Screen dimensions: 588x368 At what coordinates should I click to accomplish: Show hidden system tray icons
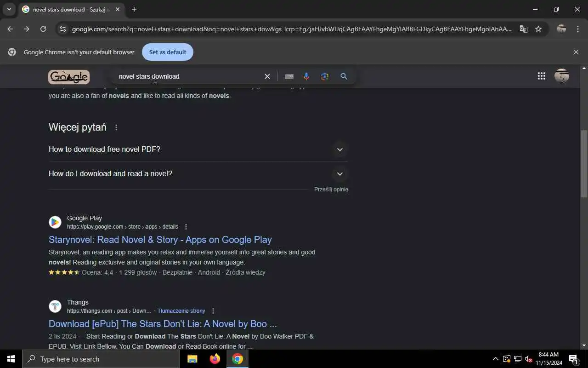[495, 359]
